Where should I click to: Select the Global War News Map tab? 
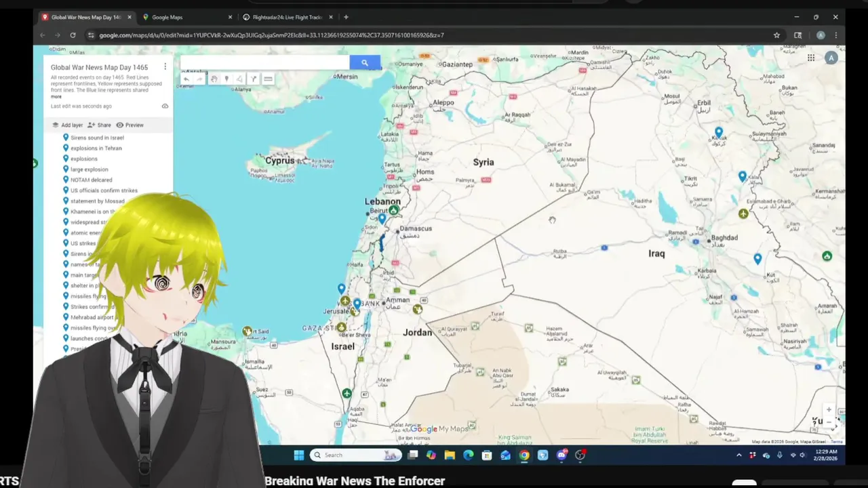pos(85,17)
